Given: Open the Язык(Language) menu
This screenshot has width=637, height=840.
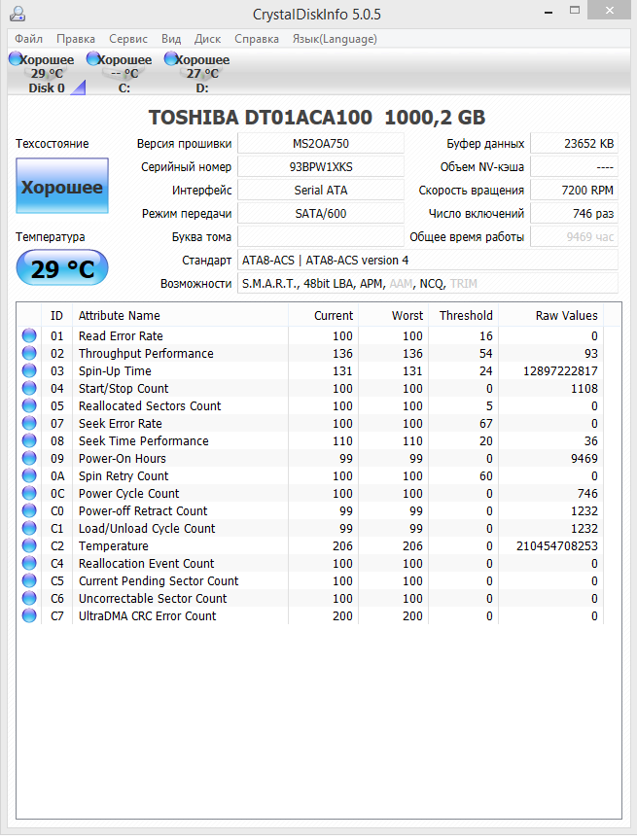Looking at the screenshot, I should 335,39.
